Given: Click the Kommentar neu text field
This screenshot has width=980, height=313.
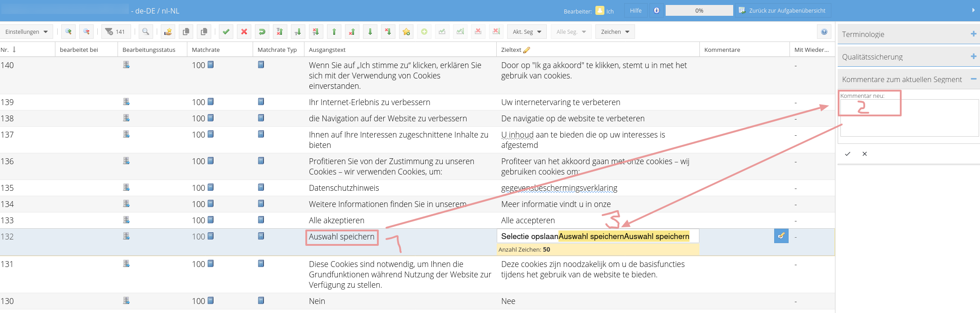Looking at the screenshot, I should coord(909,118).
